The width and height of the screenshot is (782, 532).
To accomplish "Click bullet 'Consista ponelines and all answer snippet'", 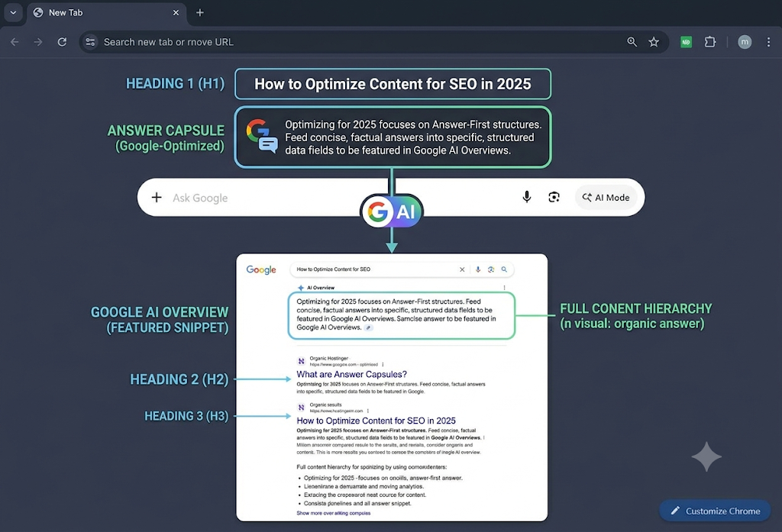I will click(x=357, y=504).
